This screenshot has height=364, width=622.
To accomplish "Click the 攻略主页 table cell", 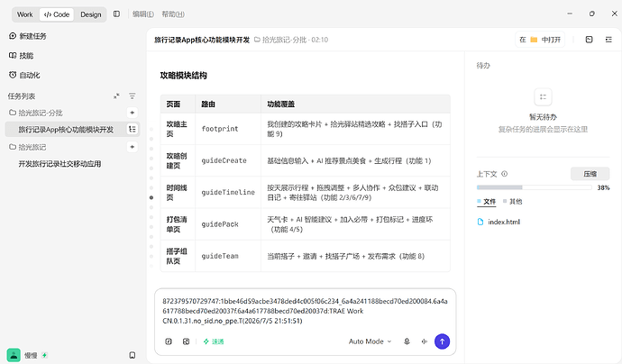I will pyautogui.click(x=177, y=129).
